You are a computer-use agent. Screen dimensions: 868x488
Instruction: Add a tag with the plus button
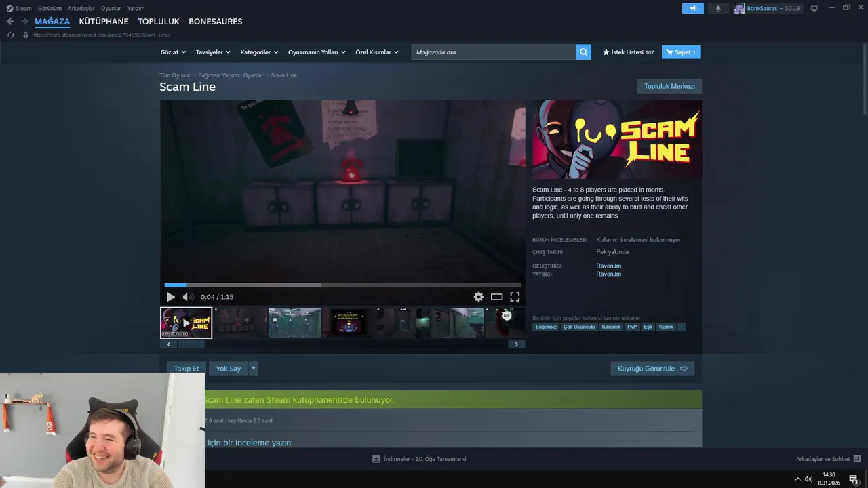point(682,327)
